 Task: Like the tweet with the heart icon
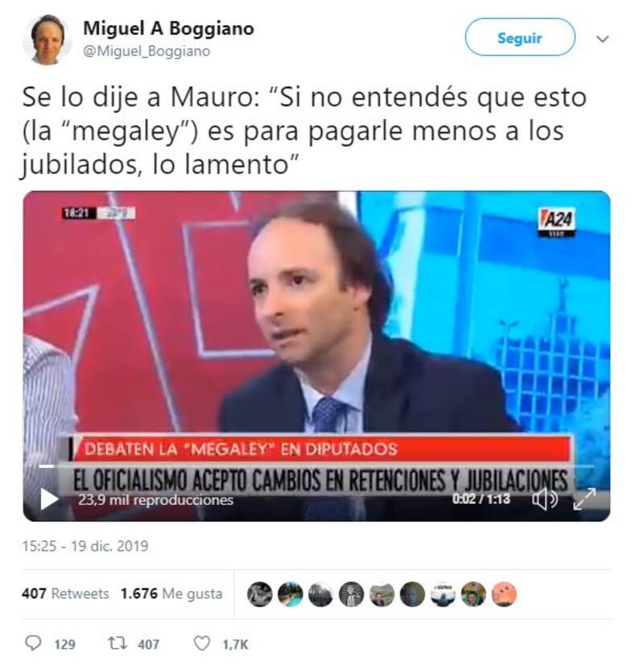pos(201,643)
